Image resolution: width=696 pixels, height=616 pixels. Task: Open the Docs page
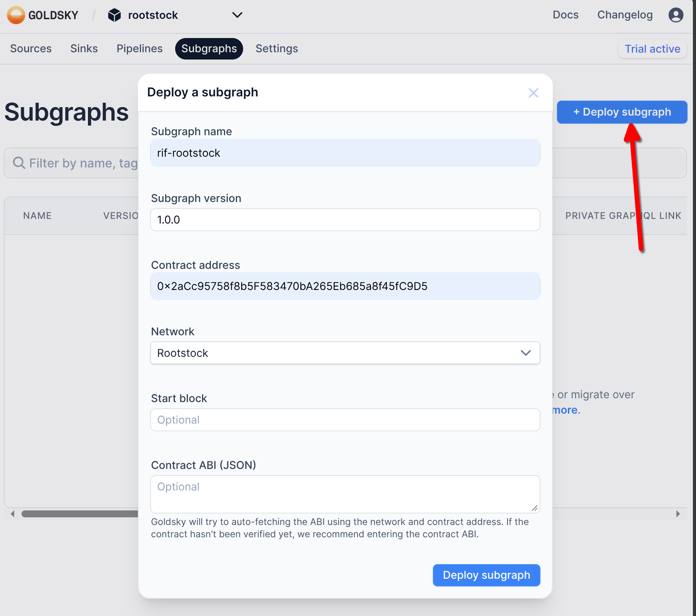click(565, 15)
